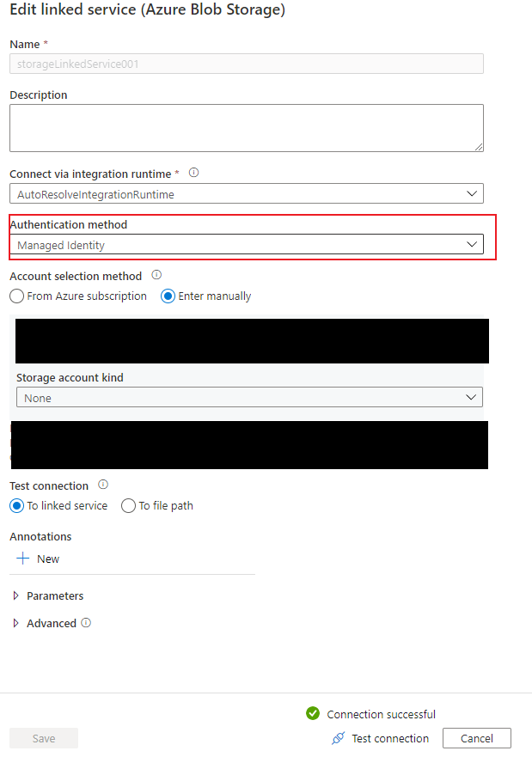Click the green Connection successful checkmark
This screenshot has height=757, width=532.
tap(313, 713)
